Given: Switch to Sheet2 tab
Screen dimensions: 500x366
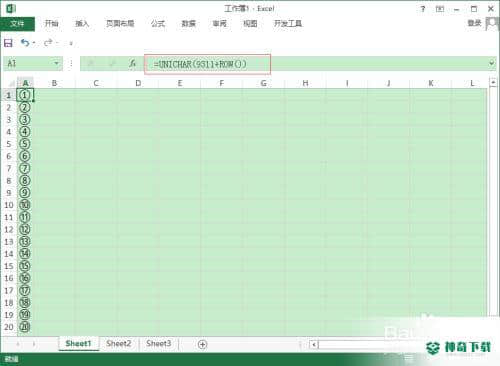Looking at the screenshot, I should point(119,344).
